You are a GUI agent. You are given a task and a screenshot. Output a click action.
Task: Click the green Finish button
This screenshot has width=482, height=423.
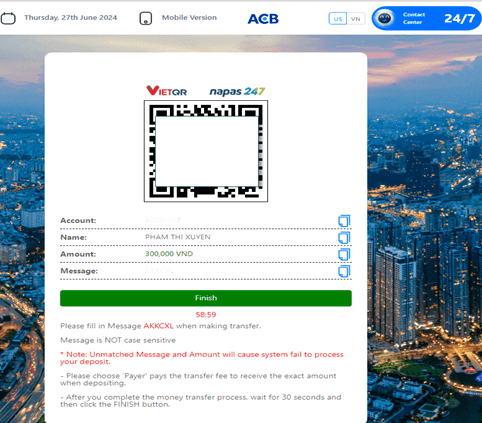point(206,298)
